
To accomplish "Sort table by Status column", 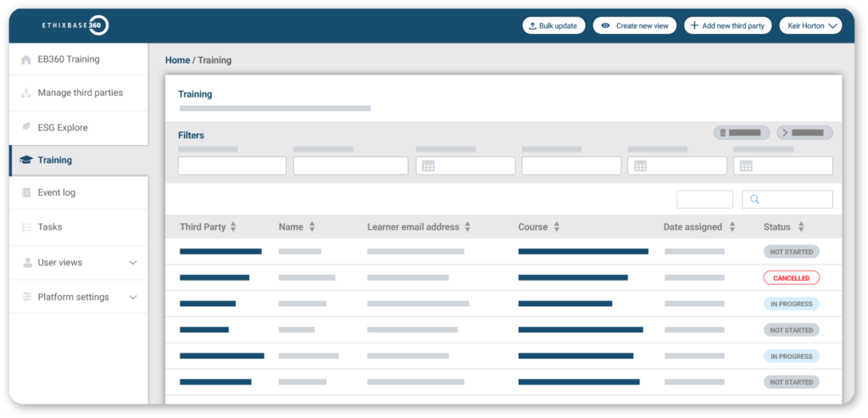I will click(x=801, y=227).
